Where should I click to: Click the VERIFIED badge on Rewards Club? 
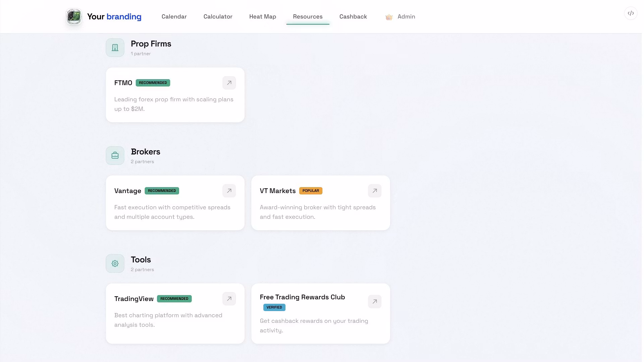point(274,307)
